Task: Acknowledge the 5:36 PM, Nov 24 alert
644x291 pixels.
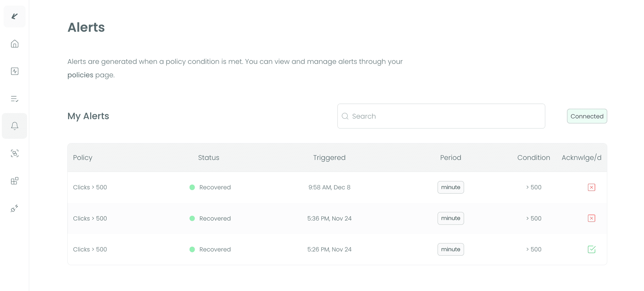Action: pos(591,218)
